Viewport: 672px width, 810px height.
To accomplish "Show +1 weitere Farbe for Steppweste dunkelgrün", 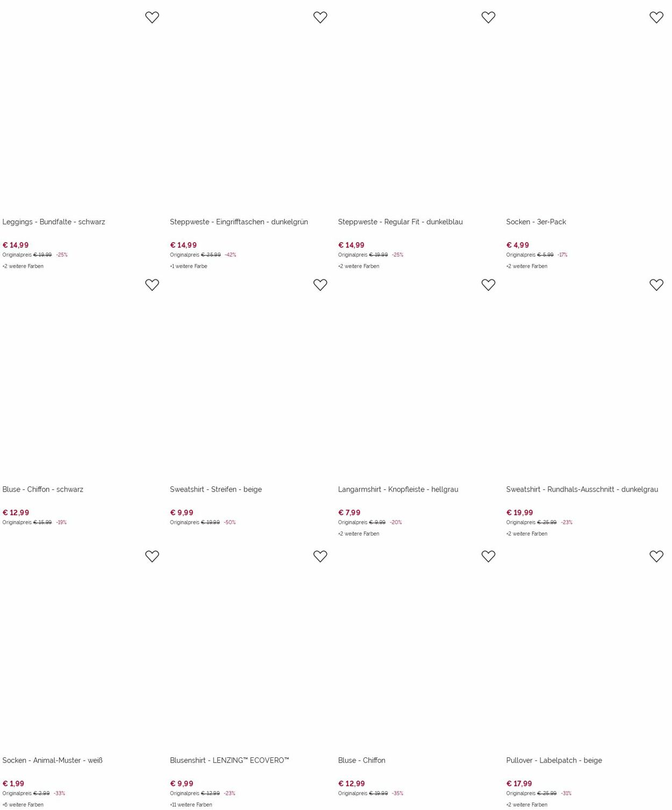I will [189, 266].
